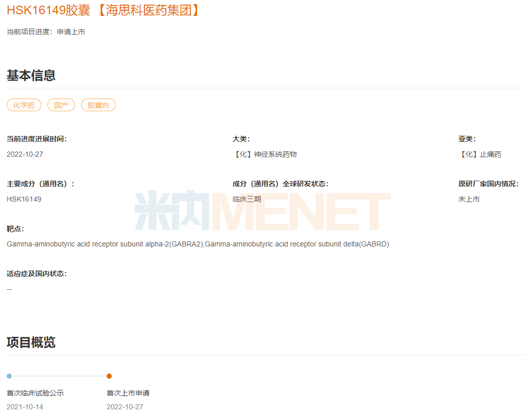Click the 原研厂家国内情况 label

[488, 184]
